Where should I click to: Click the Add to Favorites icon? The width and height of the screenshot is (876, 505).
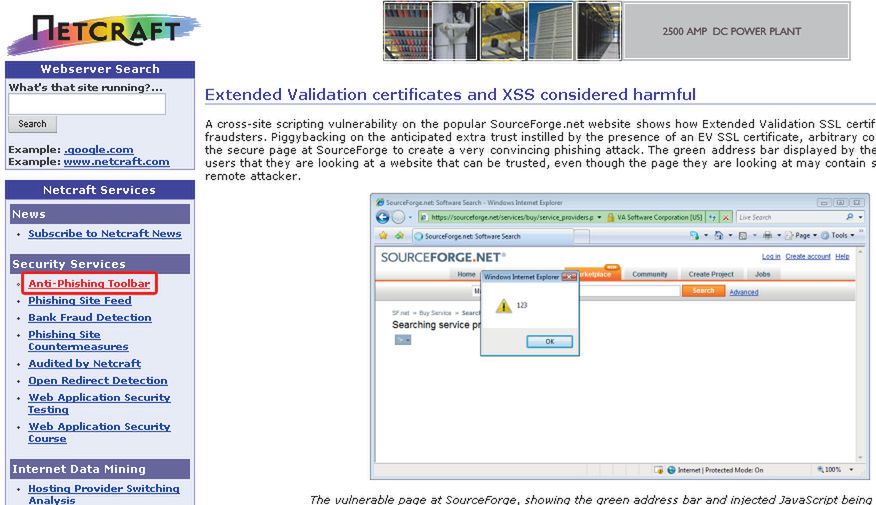pyautogui.click(x=399, y=236)
